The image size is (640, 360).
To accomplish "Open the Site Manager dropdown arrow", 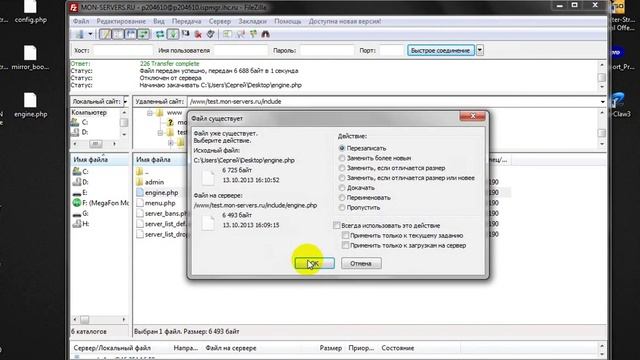I will pos(90,34).
